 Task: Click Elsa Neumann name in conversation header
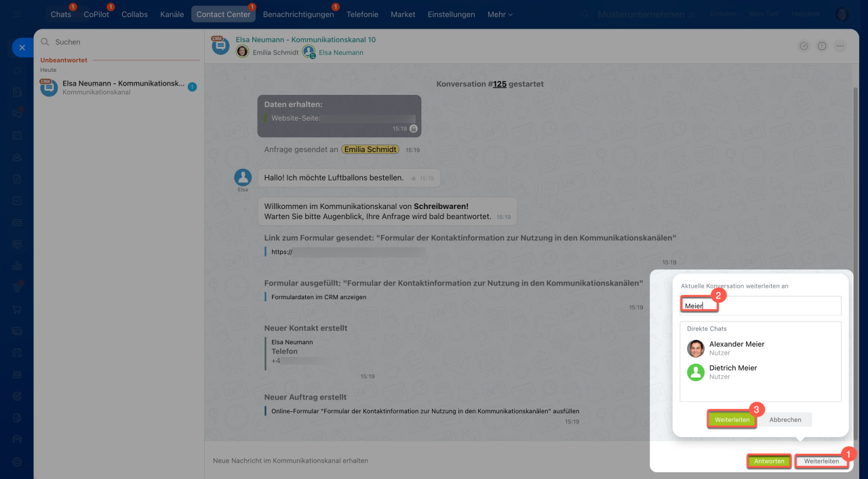click(341, 52)
